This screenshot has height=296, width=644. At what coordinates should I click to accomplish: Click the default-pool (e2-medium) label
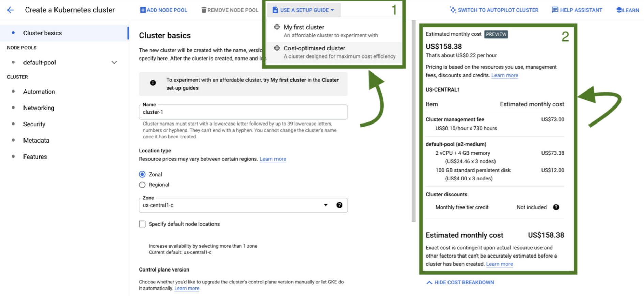coord(456,144)
